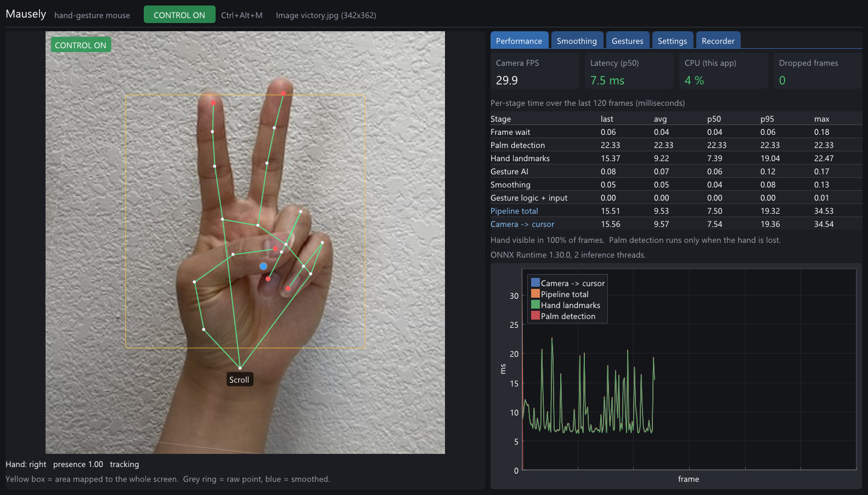Select the Gesture AI row label
The width and height of the screenshot is (868, 495).
click(509, 172)
